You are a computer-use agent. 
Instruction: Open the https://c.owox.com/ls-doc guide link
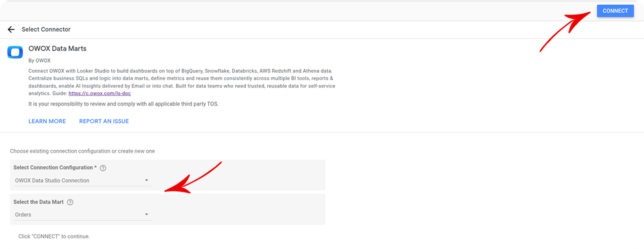99,93
